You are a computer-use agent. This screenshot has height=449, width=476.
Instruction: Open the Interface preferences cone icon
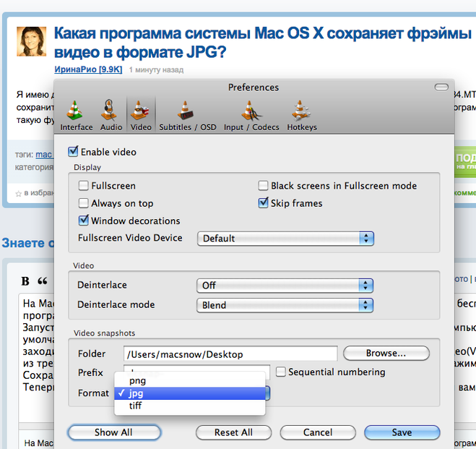coord(74,111)
